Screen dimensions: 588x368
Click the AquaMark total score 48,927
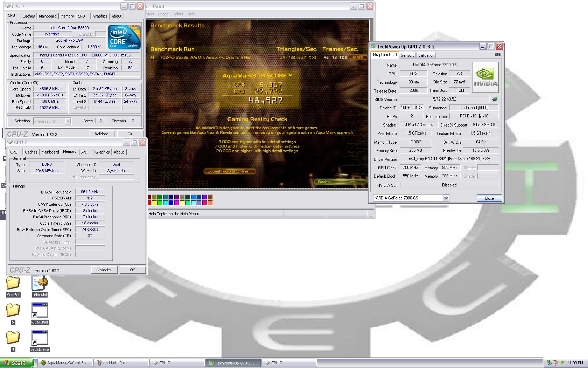(265, 101)
